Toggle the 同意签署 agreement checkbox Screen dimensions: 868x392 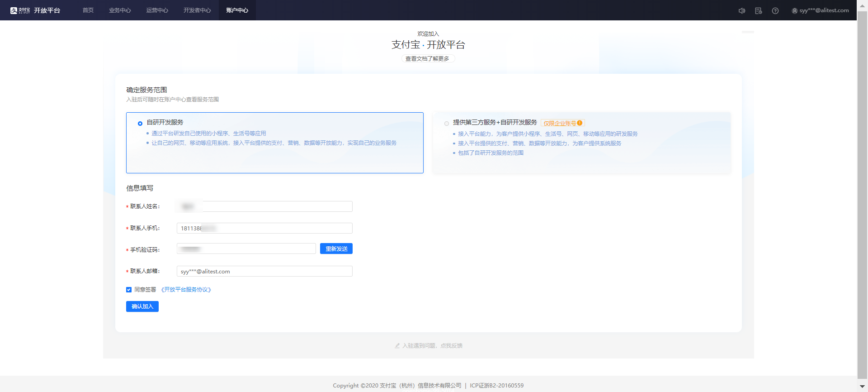point(129,290)
